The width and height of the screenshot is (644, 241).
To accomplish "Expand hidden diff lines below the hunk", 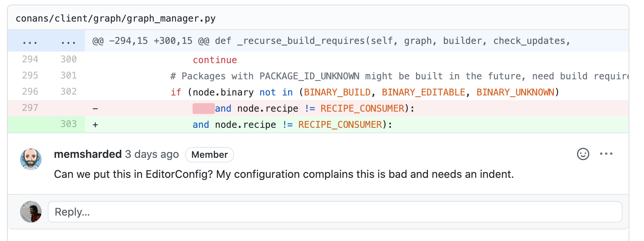I will [x=69, y=40].
